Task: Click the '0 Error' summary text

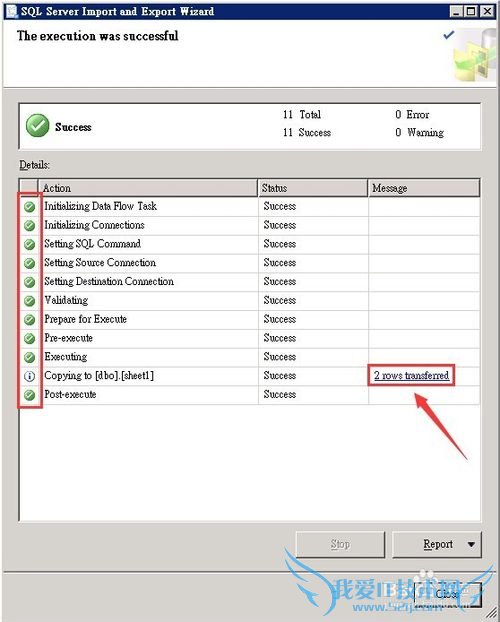Action: pos(412,115)
